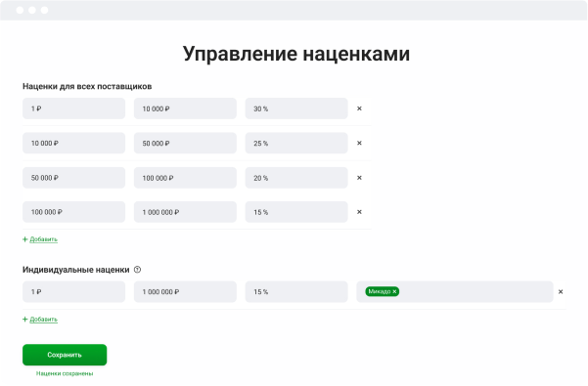The width and height of the screenshot is (588, 386).
Task: Edit the 30 % markup field
Action: pos(296,108)
